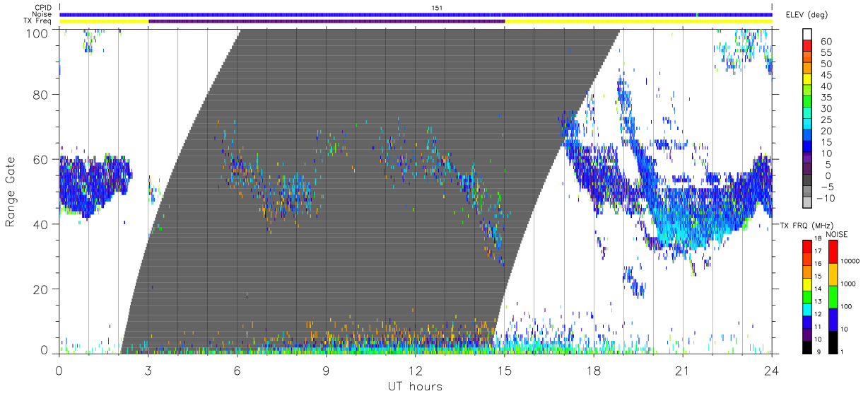Click the CPID label above the plot
The height and width of the screenshot is (401, 868).
[42, 8]
